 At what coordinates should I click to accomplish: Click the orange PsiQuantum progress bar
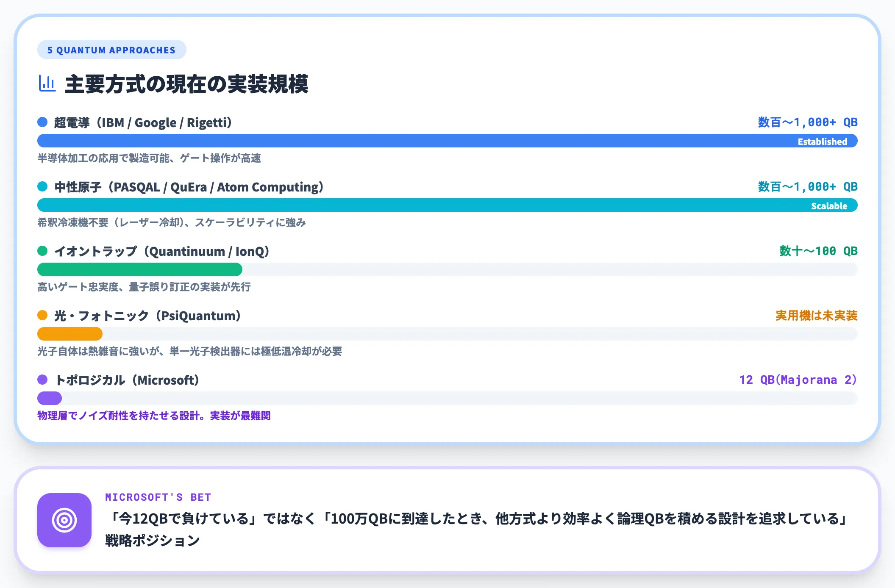click(70, 334)
